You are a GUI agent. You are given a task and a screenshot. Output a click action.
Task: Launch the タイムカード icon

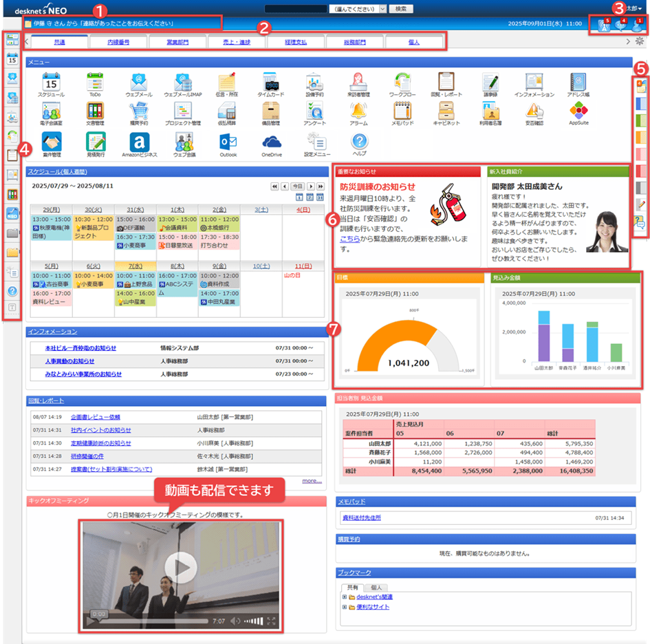coord(271,82)
